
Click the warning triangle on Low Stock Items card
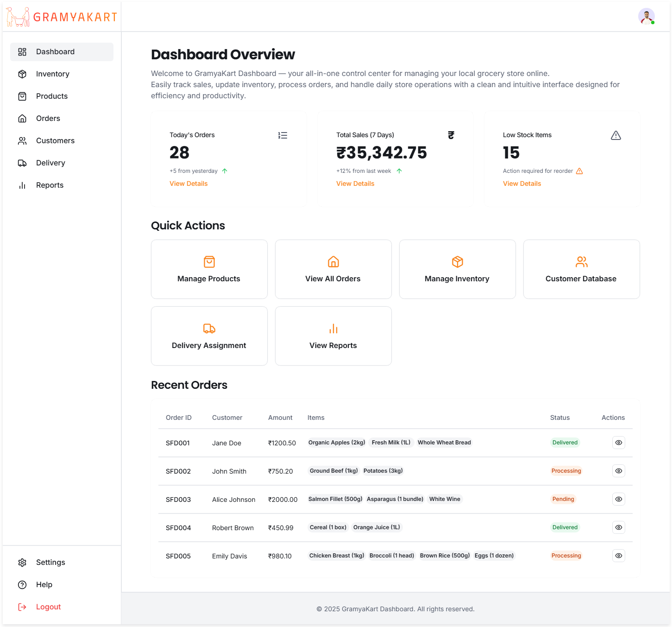(x=615, y=135)
